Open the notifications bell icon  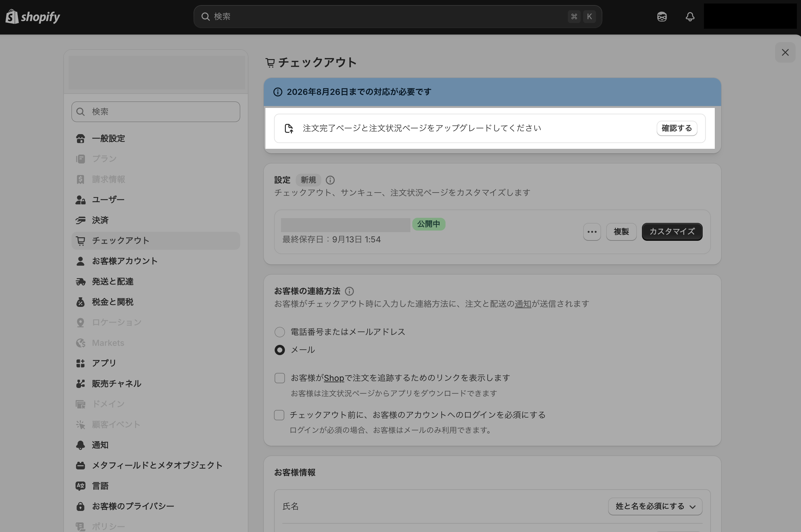[x=690, y=17]
